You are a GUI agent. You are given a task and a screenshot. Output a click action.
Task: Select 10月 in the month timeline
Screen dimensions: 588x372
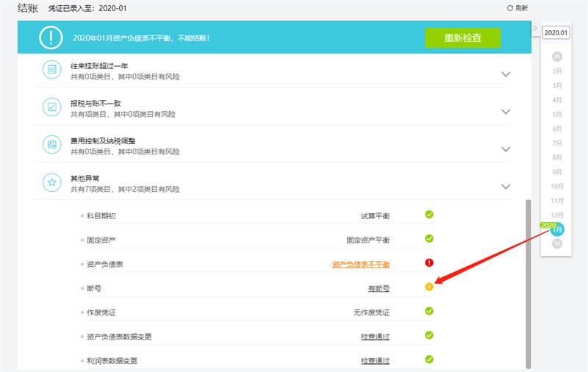(x=556, y=186)
